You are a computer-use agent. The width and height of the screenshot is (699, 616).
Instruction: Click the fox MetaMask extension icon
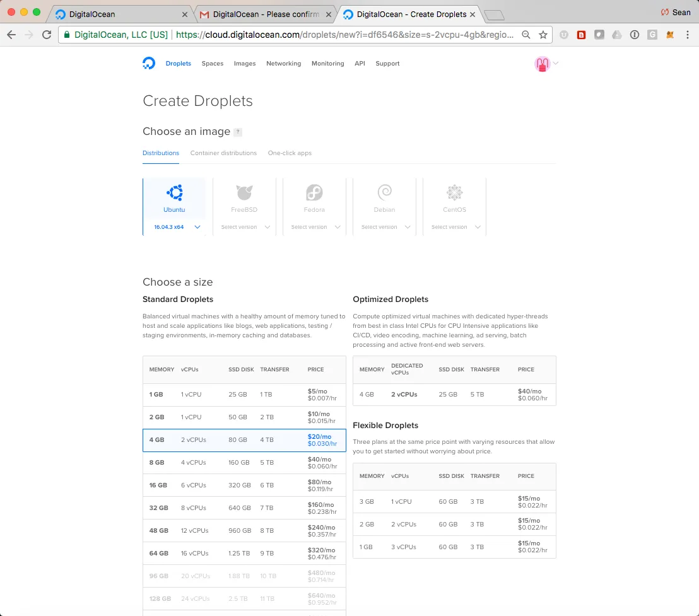(x=669, y=35)
